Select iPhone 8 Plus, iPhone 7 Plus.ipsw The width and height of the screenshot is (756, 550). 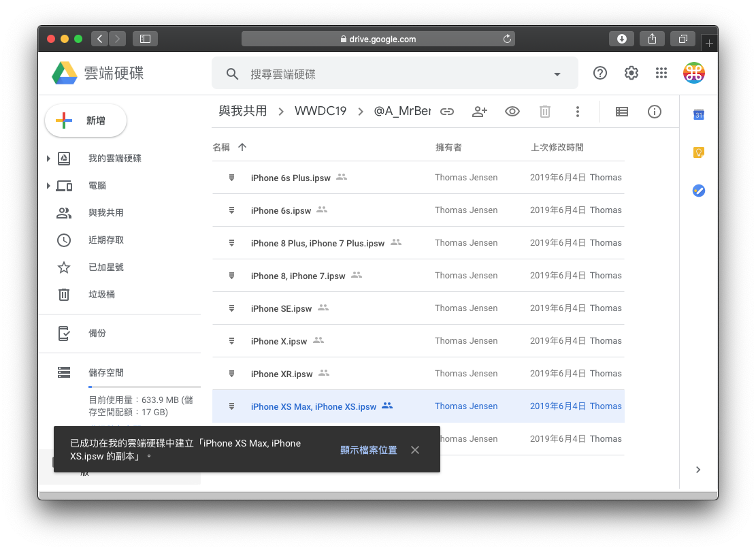(418, 243)
